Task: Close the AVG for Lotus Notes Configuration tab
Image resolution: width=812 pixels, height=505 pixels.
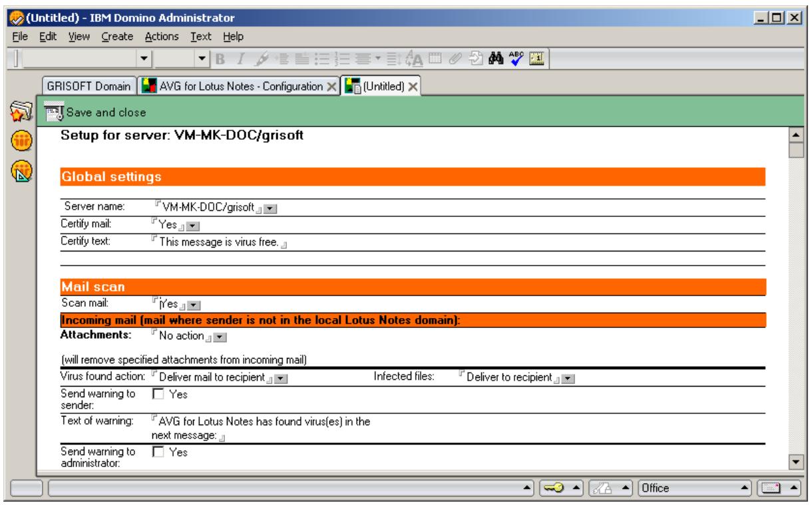Action: 332,87
